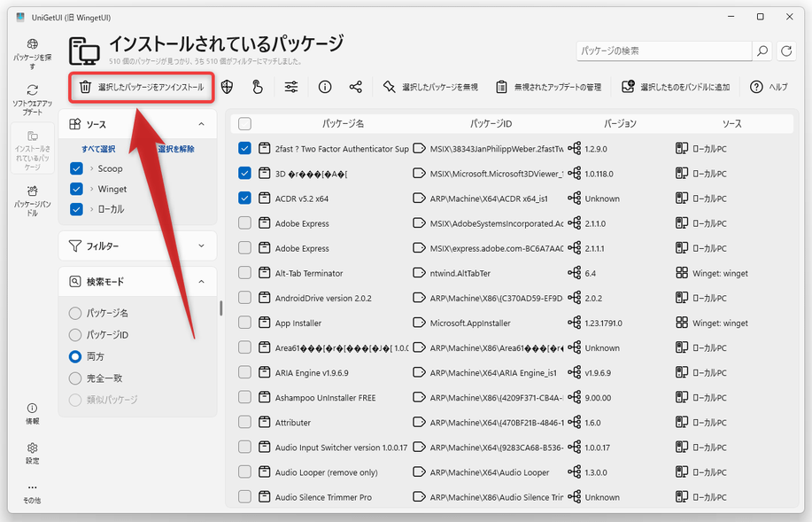Collapse the ソース panel chevron

201,124
